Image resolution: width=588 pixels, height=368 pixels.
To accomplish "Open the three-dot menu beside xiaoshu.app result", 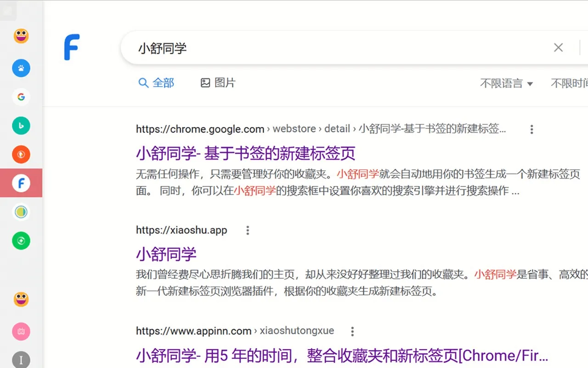I will (248, 230).
